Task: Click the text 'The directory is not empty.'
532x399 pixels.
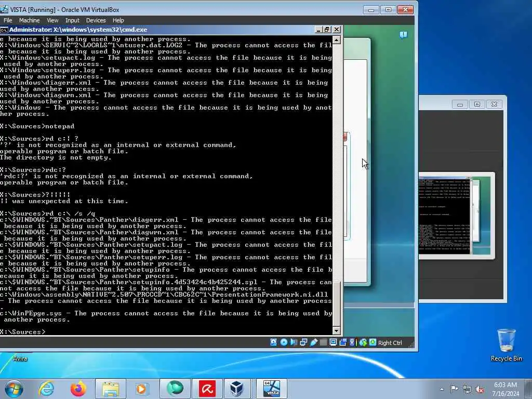Action: [56, 157]
